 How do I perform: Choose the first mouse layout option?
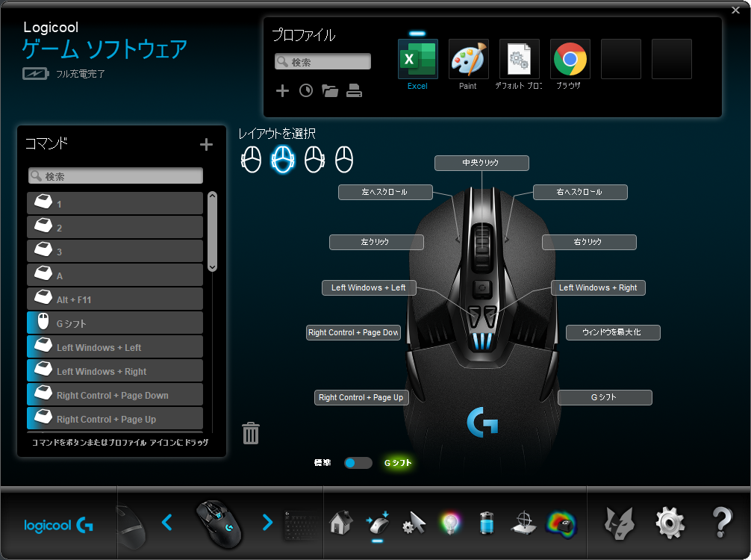(x=251, y=160)
